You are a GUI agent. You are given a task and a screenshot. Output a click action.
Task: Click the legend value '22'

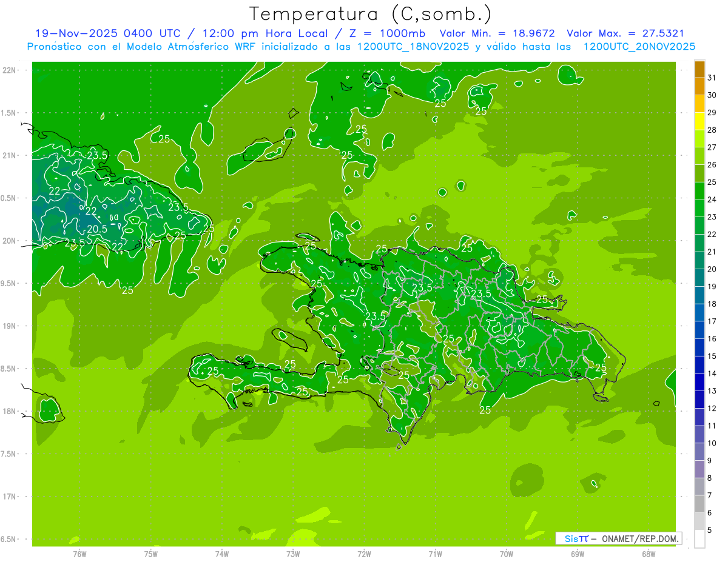pyautogui.click(x=712, y=234)
